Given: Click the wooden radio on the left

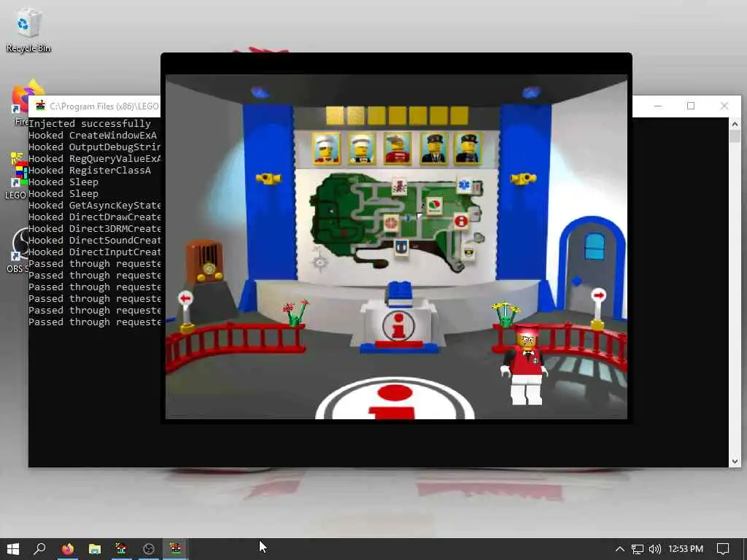Looking at the screenshot, I should (x=204, y=261).
